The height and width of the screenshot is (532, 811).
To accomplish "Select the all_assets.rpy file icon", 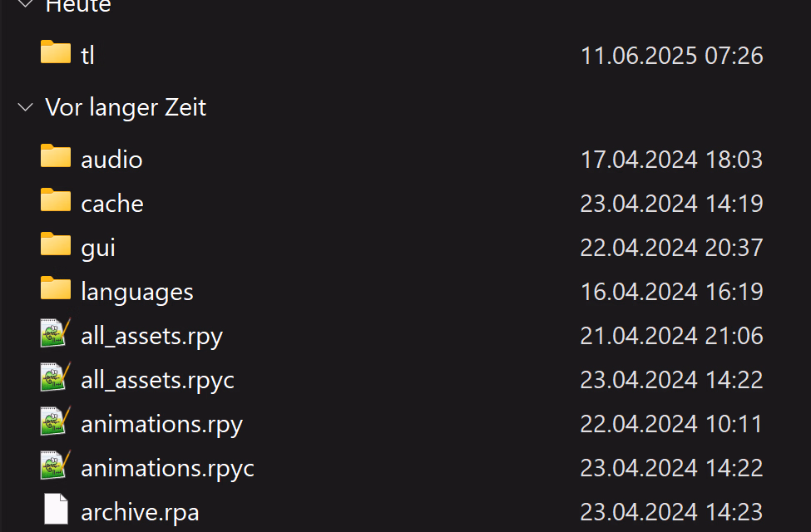I will pyautogui.click(x=56, y=332).
